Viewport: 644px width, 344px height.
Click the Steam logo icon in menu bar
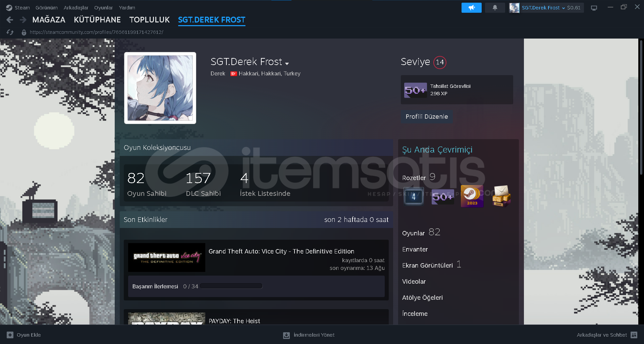tap(9, 8)
